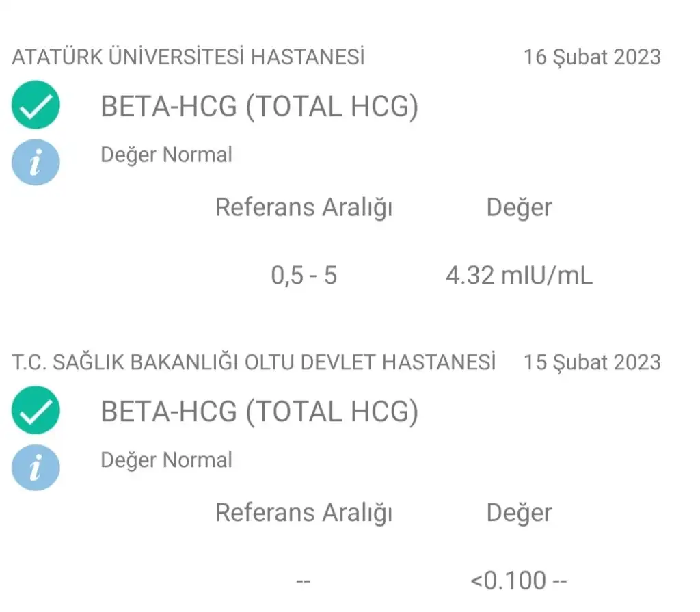
Task: Select ATATÜRK ÜNİVERSİTESİ HASTANESİ header
Action: [189, 57]
